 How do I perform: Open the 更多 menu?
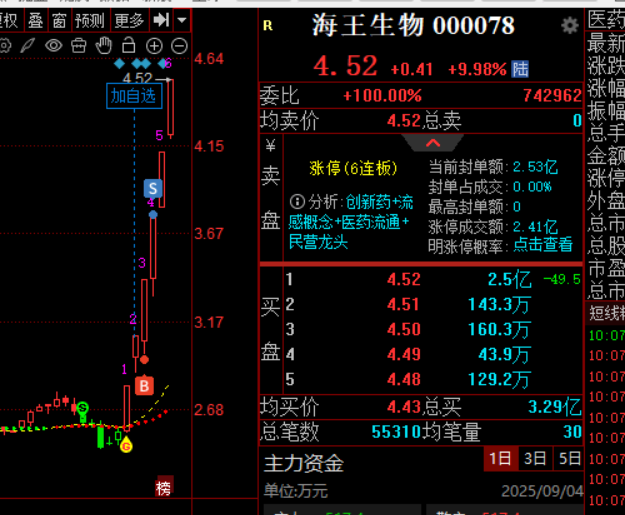coord(129,20)
